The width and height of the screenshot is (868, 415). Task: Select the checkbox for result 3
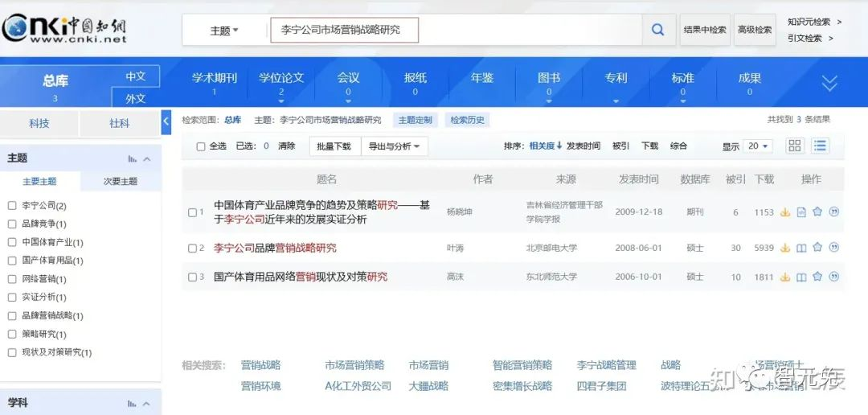click(192, 277)
